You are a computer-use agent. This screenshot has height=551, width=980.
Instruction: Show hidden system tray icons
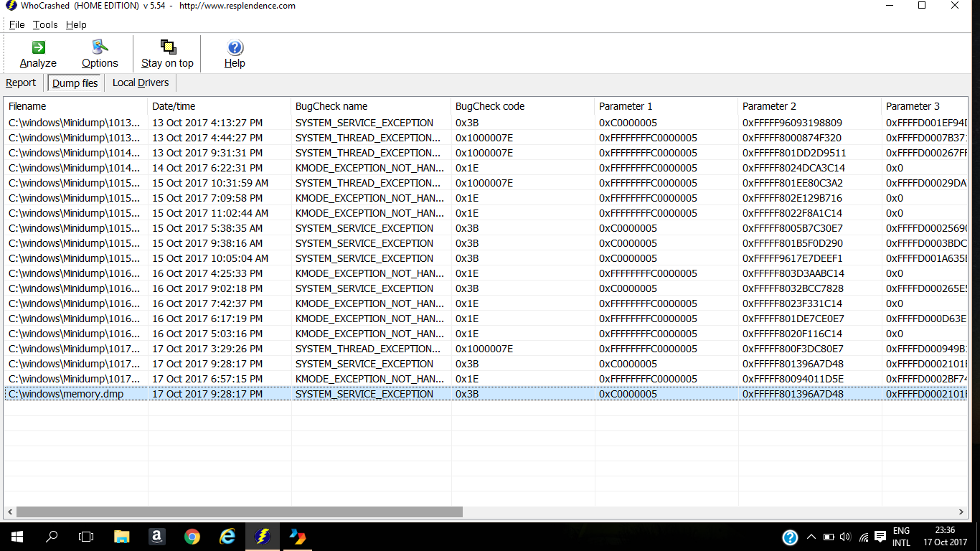(x=811, y=537)
